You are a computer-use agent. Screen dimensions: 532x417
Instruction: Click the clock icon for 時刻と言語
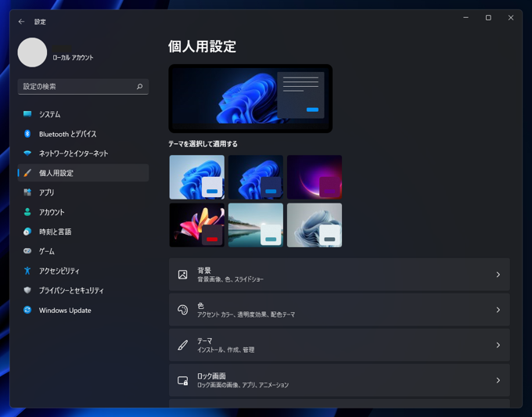pos(27,232)
